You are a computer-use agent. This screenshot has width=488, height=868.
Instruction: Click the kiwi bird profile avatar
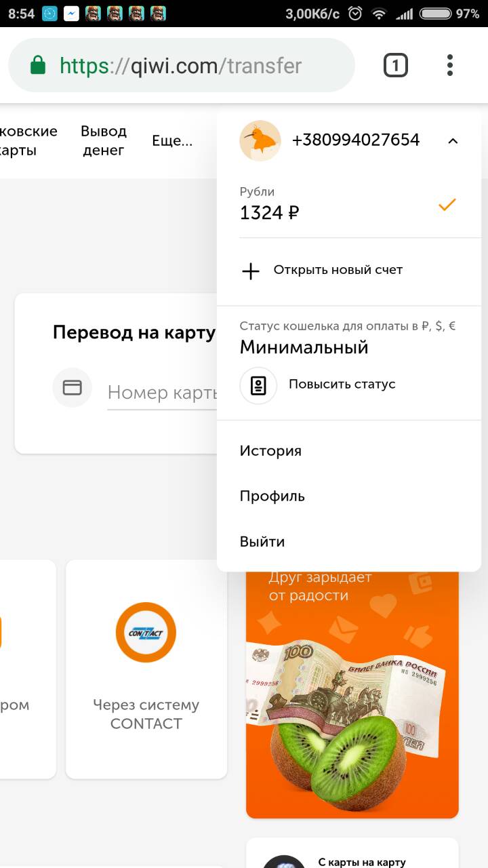260,140
